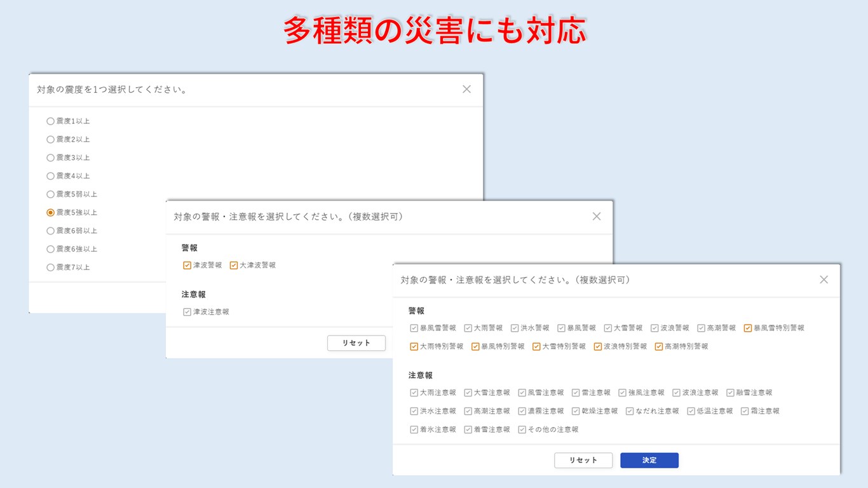Viewport: 868px width, 488px height.
Task: Confirm selection with the 決定 button
Action: (x=649, y=460)
